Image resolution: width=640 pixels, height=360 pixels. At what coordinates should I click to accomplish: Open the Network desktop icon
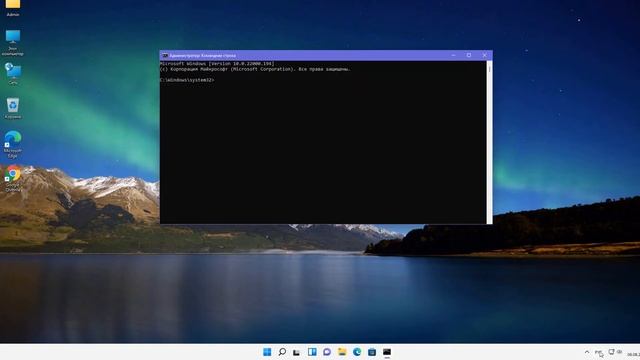pyautogui.click(x=13, y=73)
